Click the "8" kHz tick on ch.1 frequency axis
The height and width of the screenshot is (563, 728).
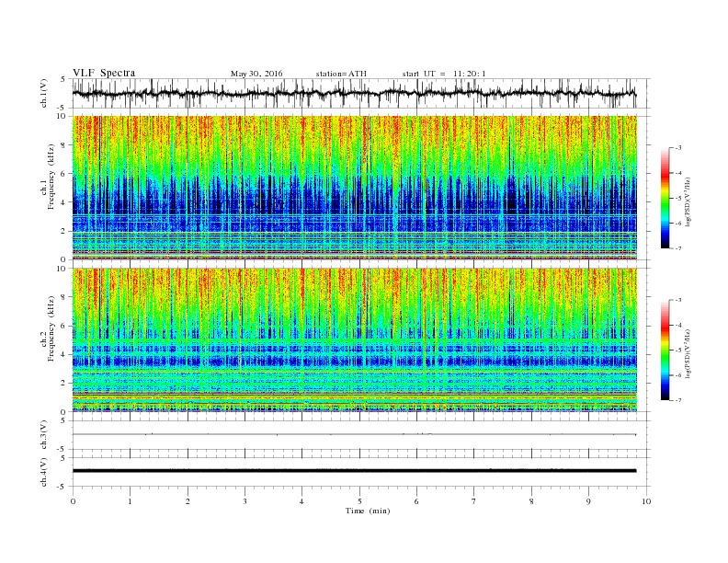64,145
